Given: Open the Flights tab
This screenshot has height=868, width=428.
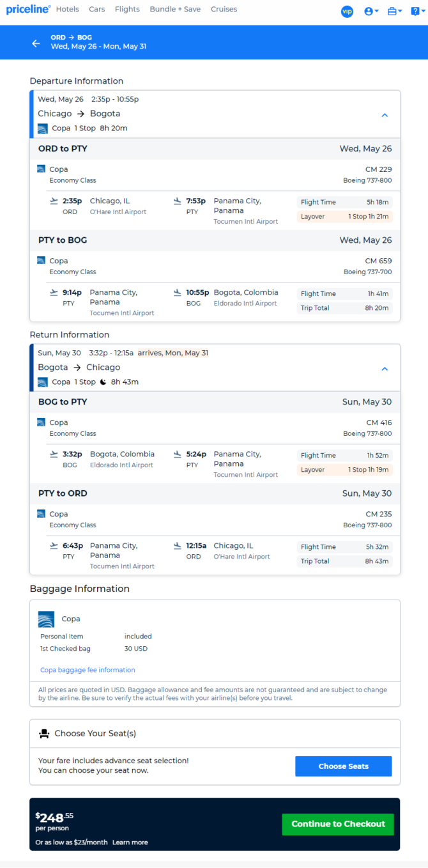Looking at the screenshot, I should point(127,10).
